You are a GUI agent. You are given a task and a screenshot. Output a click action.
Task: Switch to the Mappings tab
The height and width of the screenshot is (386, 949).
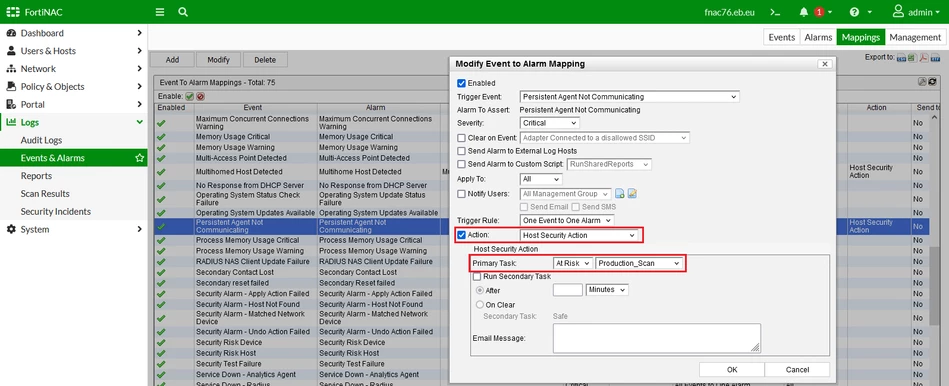[x=861, y=38]
